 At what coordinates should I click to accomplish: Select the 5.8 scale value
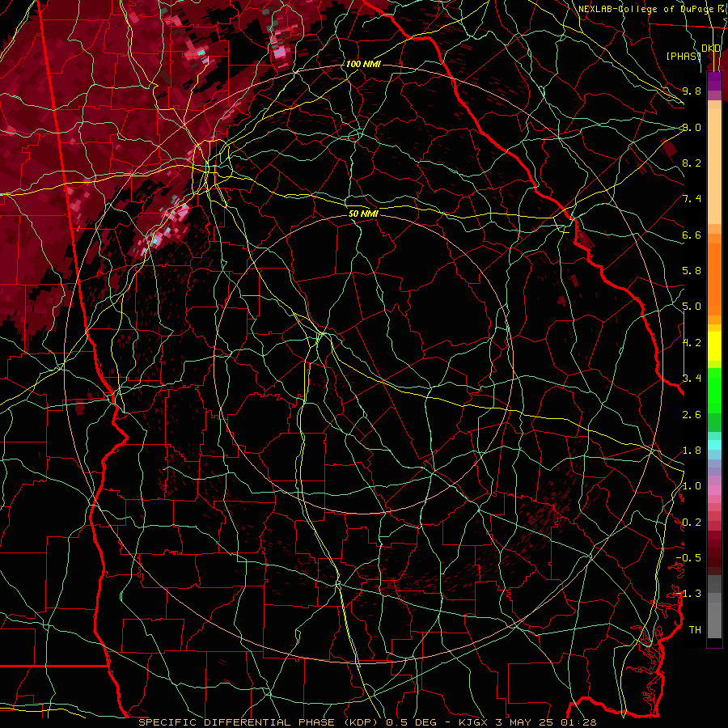692,271
